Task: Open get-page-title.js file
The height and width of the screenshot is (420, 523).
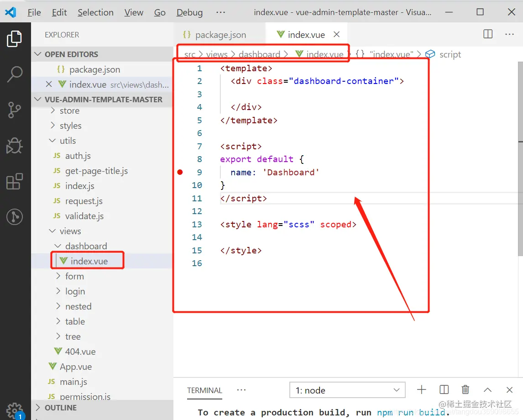Action: 96,171
